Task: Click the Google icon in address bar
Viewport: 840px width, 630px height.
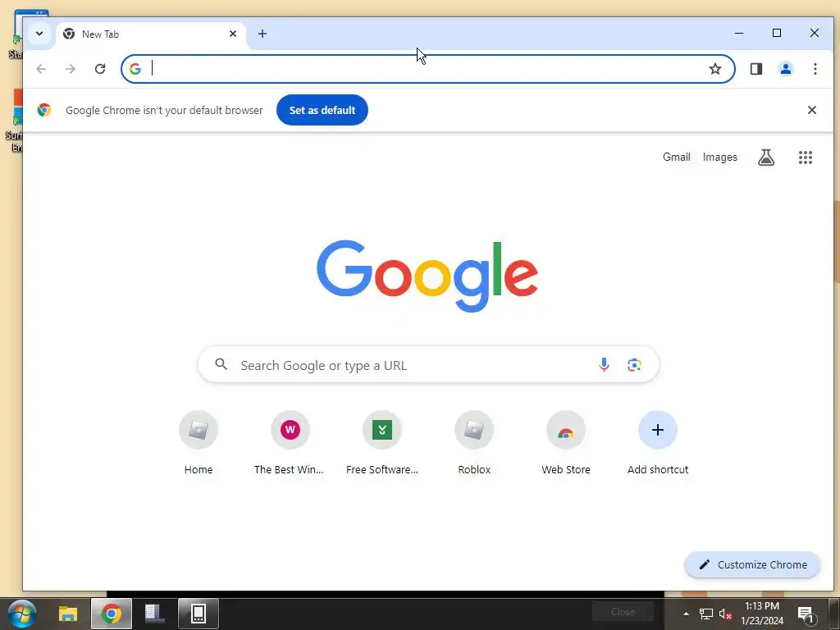Action: 135,69
